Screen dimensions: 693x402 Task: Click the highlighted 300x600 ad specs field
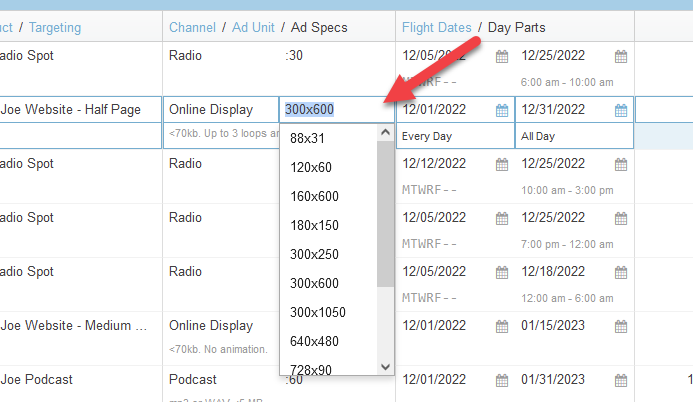[x=330, y=109]
